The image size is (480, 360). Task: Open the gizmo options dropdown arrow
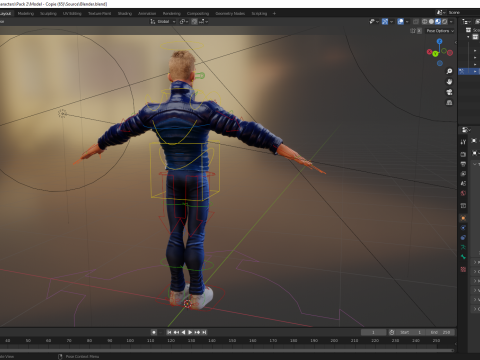pyautogui.click(x=392, y=21)
